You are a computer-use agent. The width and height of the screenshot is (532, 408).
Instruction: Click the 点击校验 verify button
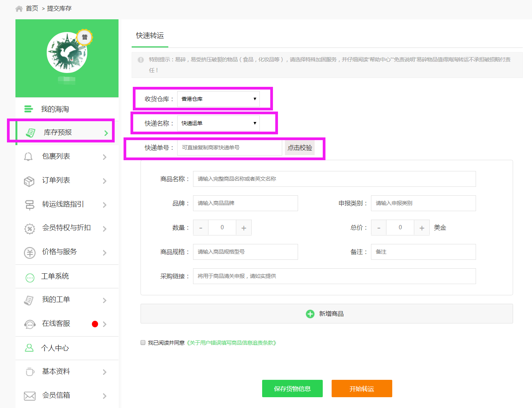300,147
